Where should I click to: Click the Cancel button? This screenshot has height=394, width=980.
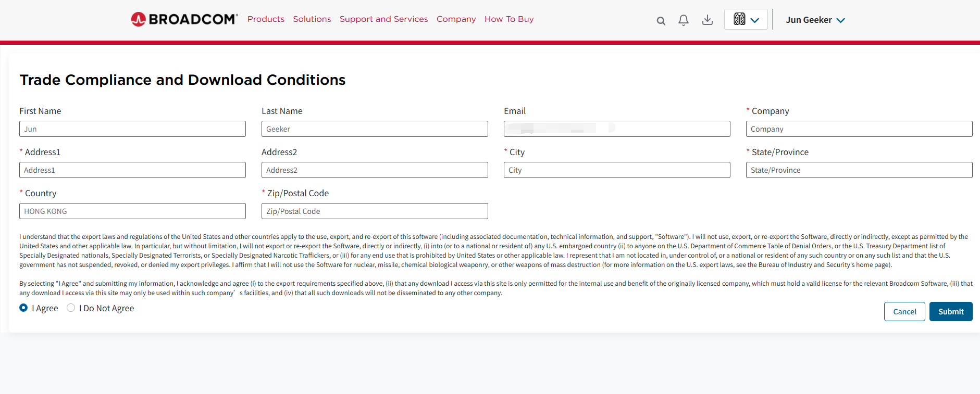click(x=904, y=312)
